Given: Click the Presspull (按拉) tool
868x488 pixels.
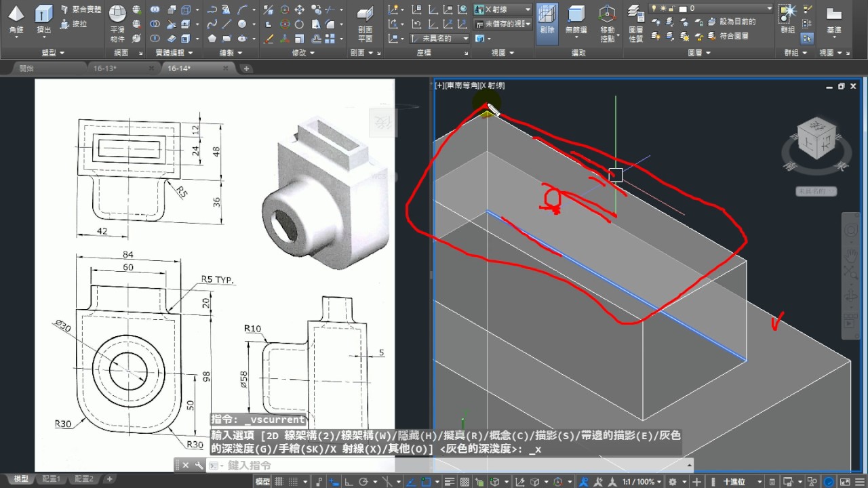Looking at the screenshot, I should click(x=74, y=24).
